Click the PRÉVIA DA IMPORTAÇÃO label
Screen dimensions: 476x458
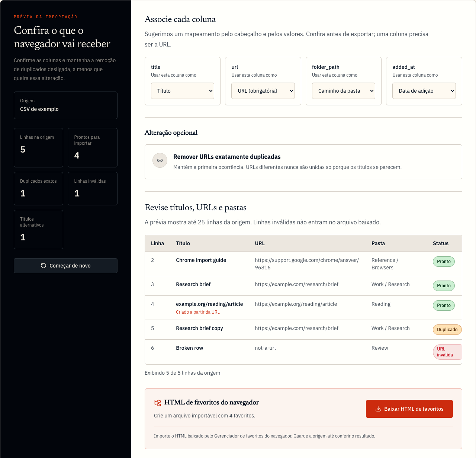46,17
